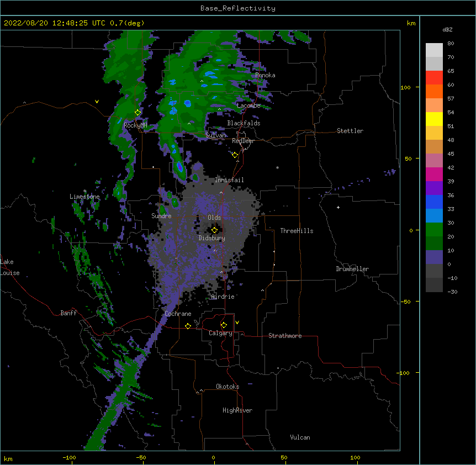Click the 33 dBZ blue legend swatch
The height and width of the screenshot is (465, 476).
[x=434, y=202]
